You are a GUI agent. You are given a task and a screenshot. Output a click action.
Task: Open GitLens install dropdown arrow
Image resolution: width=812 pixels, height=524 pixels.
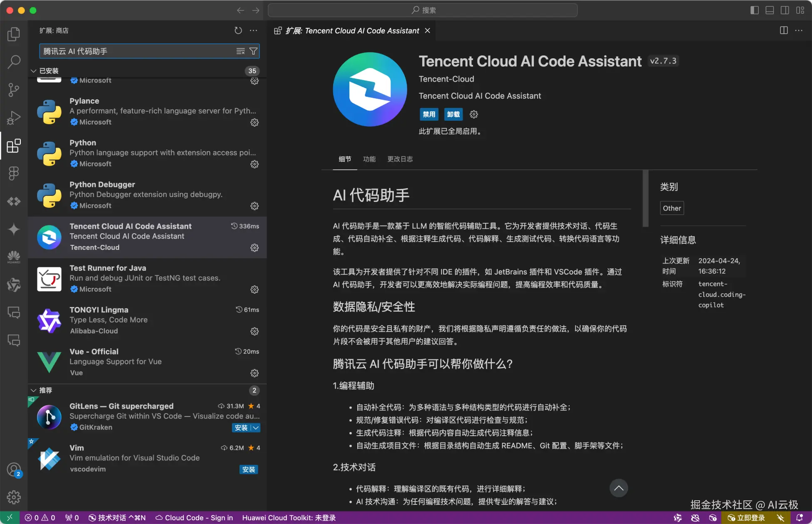[256, 428]
